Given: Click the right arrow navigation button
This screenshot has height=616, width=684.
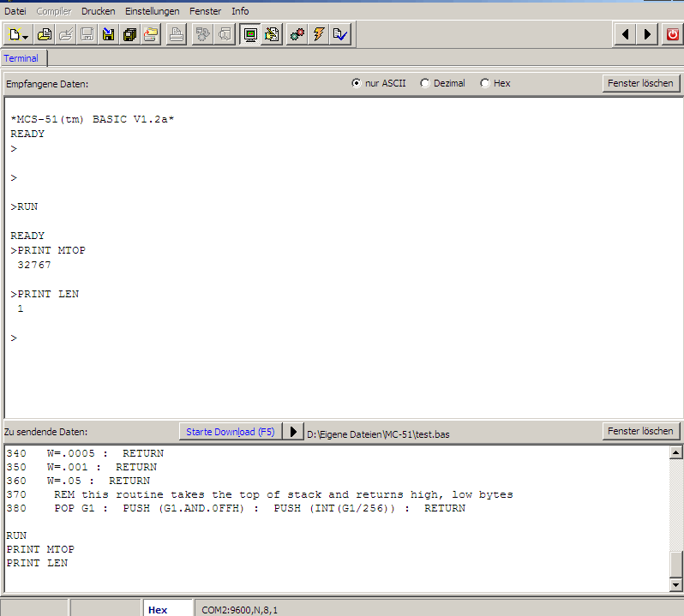Looking at the screenshot, I should 647,34.
